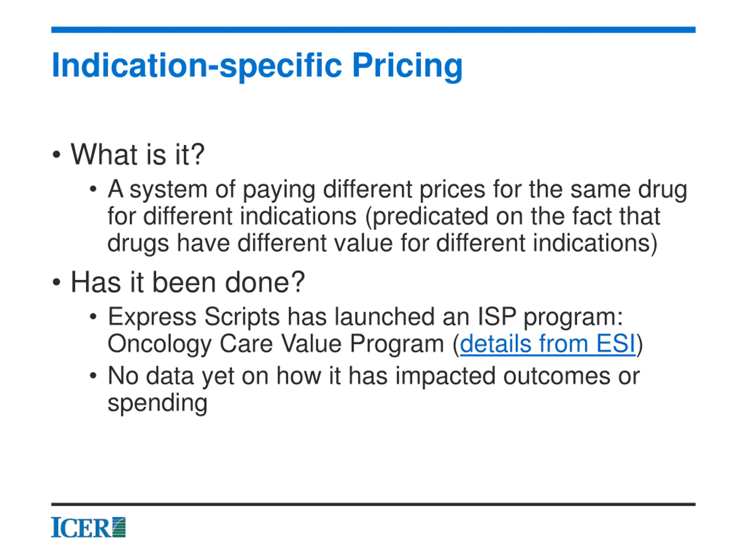Click 'A system of paying different prices' text
Screen dimensions: 747x560
(x=296, y=189)
